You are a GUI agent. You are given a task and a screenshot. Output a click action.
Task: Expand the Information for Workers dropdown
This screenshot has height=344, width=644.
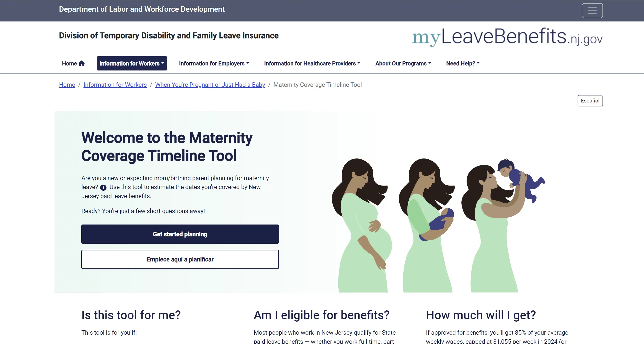(131, 63)
